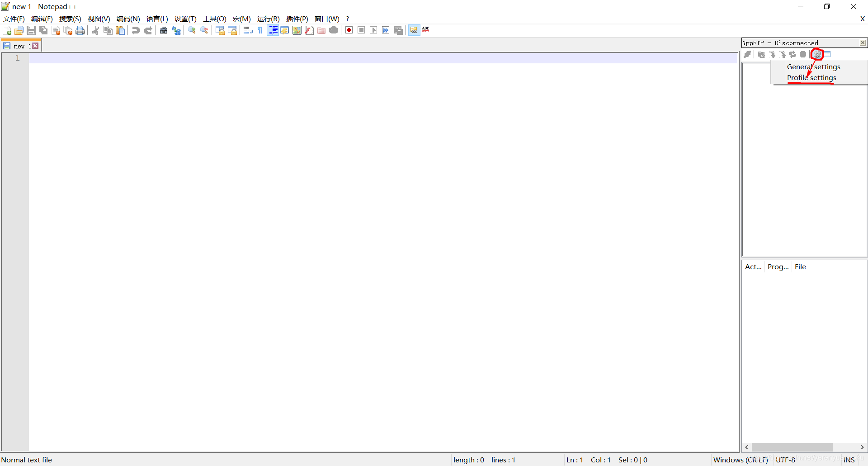This screenshot has width=868, height=466.
Task: Click NppFTP settings gear icon
Action: pos(817,54)
